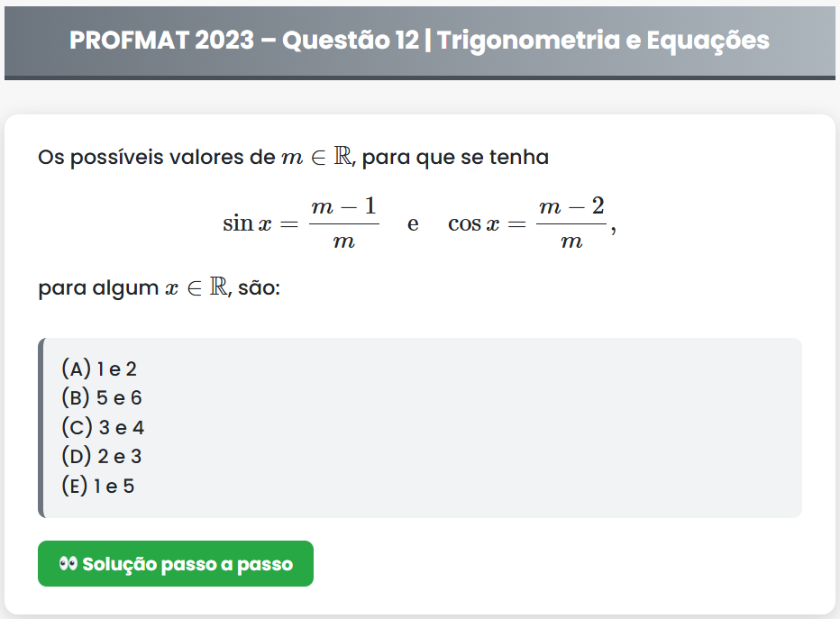Select answer option (A) 1 e 2
The image size is (840, 619).
pos(99,368)
